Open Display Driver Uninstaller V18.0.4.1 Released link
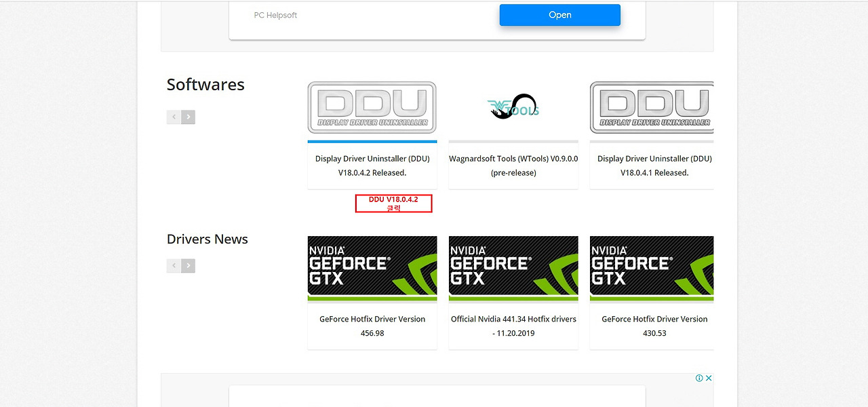Viewport: 868px width, 407px height. tap(654, 166)
